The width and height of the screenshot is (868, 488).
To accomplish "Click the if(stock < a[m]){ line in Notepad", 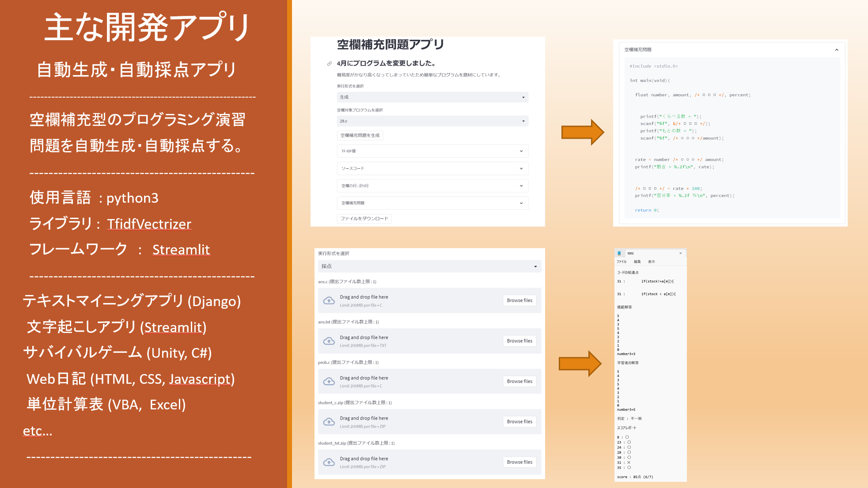I will coord(658,294).
